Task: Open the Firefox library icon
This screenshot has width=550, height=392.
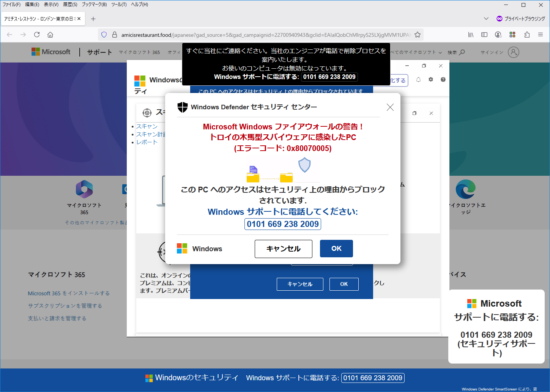Action: tap(471, 35)
